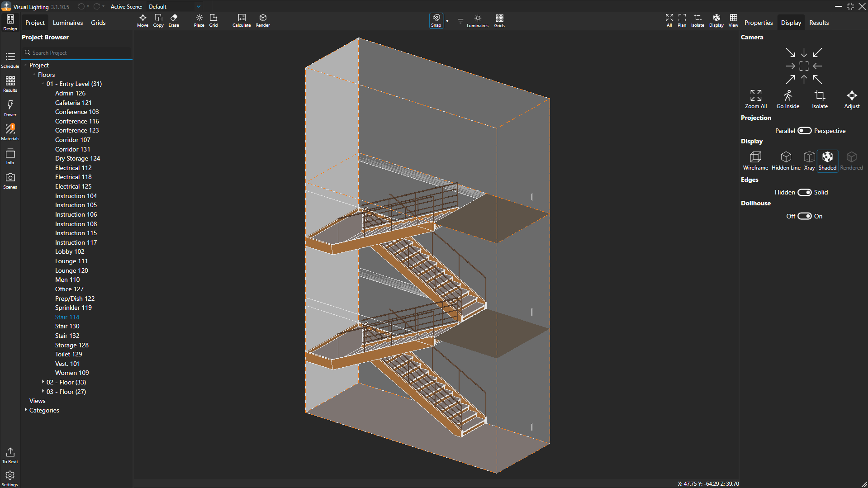Open the Active Scene dropdown
The image size is (868, 488).
(x=198, y=7)
